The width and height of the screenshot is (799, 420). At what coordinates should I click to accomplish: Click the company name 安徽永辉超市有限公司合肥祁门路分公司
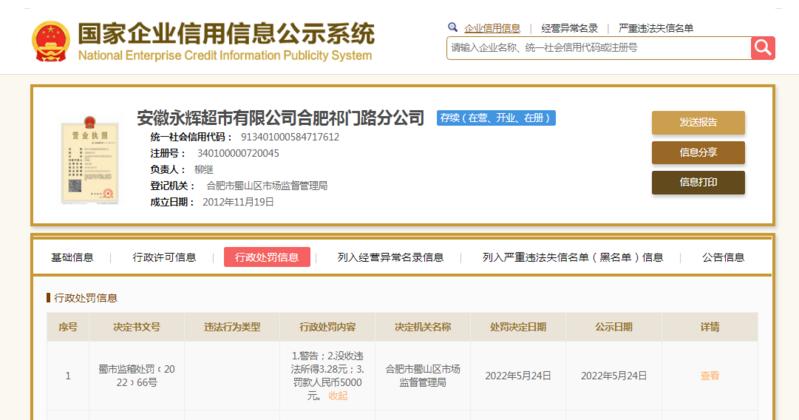click(280, 118)
